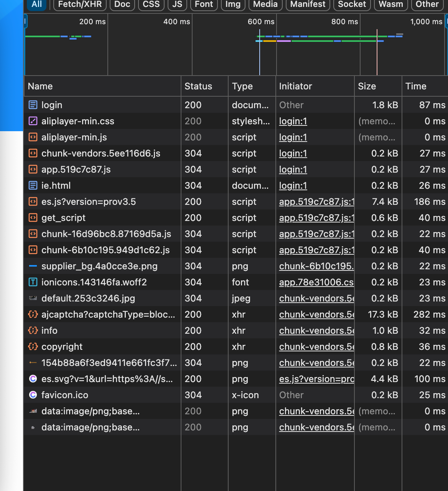448x491 pixels.
Task: Click the XHR icon beside copyright request
Action: pos(33,346)
